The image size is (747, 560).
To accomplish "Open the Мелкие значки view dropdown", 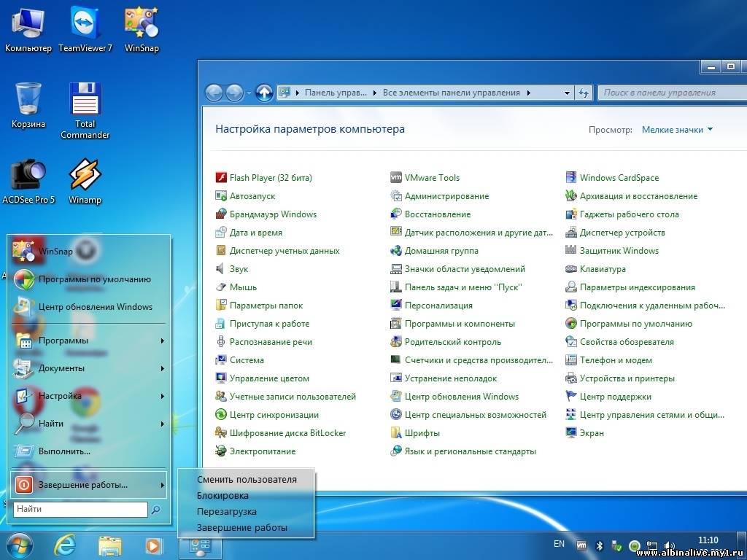I will (x=677, y=130).
